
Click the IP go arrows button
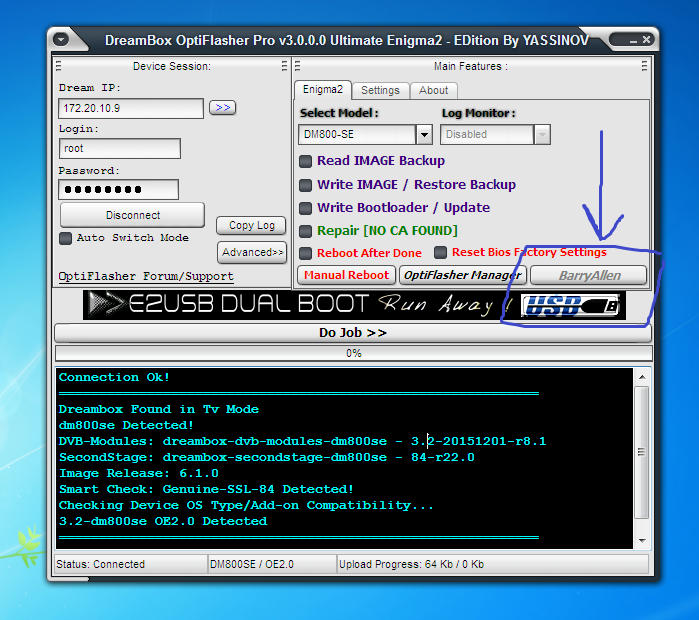click(222, 107)
